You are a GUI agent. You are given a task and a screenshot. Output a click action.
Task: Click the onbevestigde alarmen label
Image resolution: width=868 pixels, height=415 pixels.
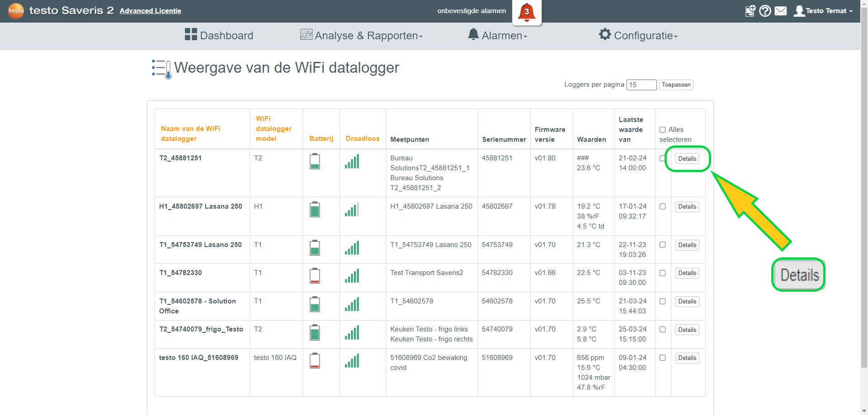[472, 11]
